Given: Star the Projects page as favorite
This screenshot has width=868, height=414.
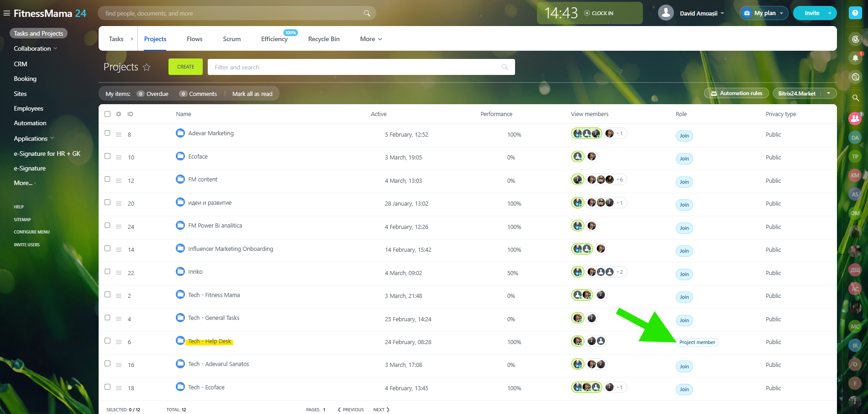Looking at the screenshot, I should coord(147,67).
